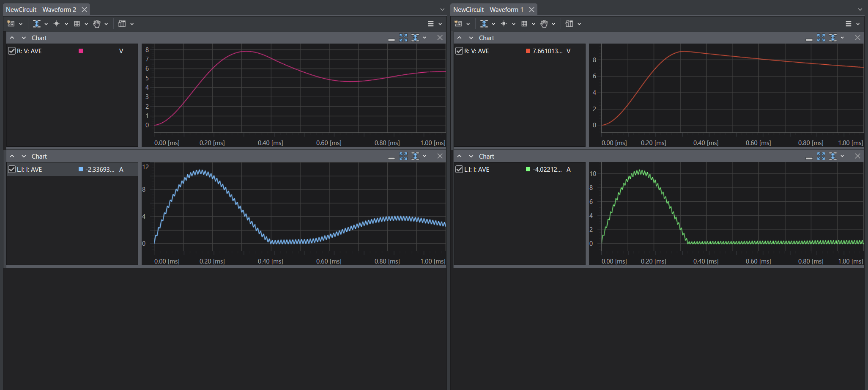This screenshot has width=868, height=390.
Task: Uncheck R: V: AVE trace in Waveform 1
Action: pos(459,51)
